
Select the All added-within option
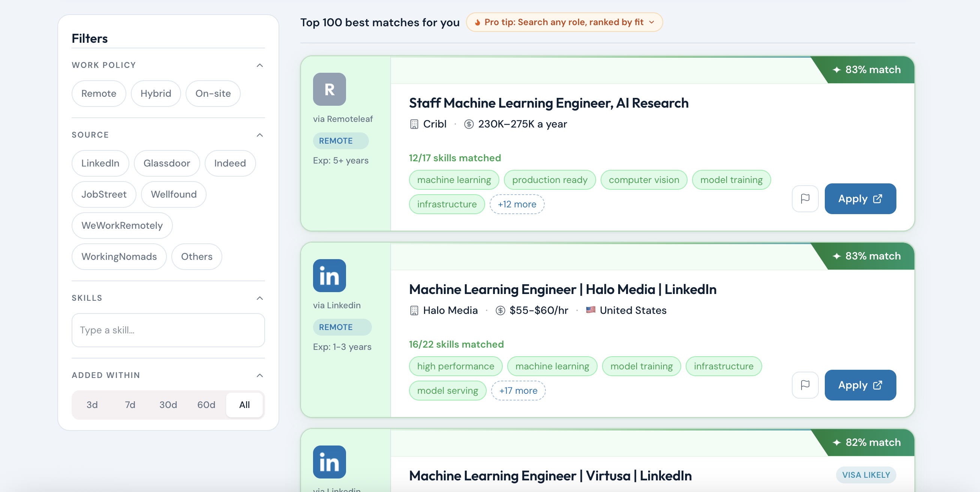pyautogui.click(x=244, y=405)
